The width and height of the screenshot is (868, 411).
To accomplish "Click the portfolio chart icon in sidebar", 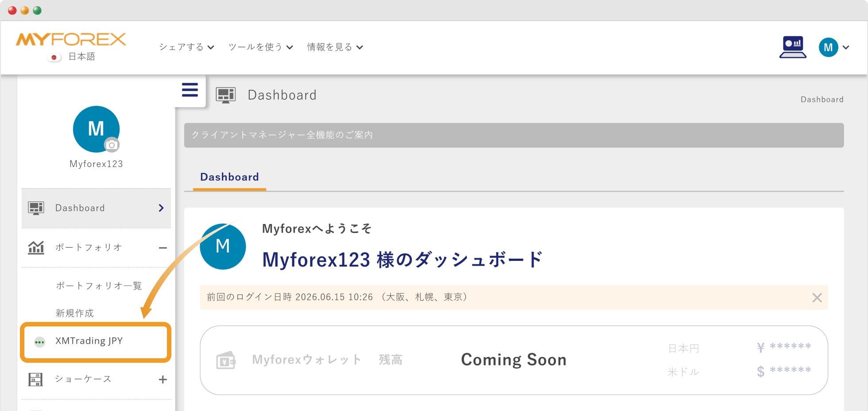I will [x=36, y=247].
